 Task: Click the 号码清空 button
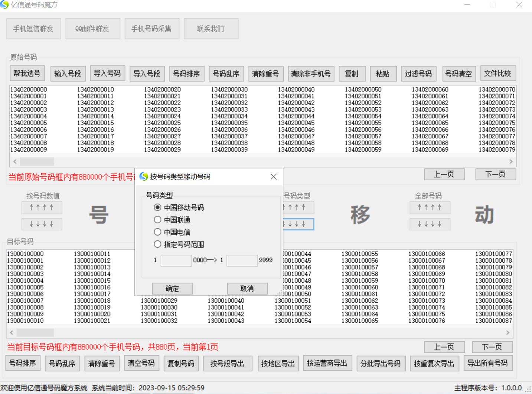tap(458, 73)
